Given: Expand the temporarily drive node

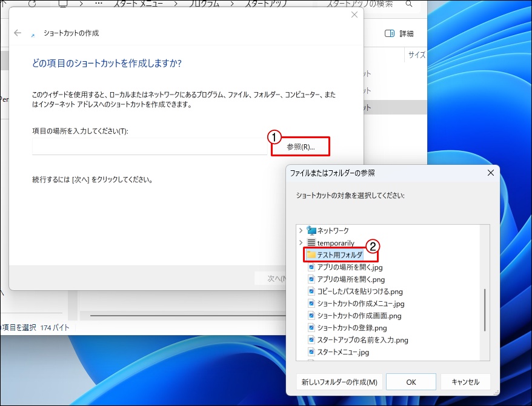Looking at the screenshot, I should pos(301,243).
